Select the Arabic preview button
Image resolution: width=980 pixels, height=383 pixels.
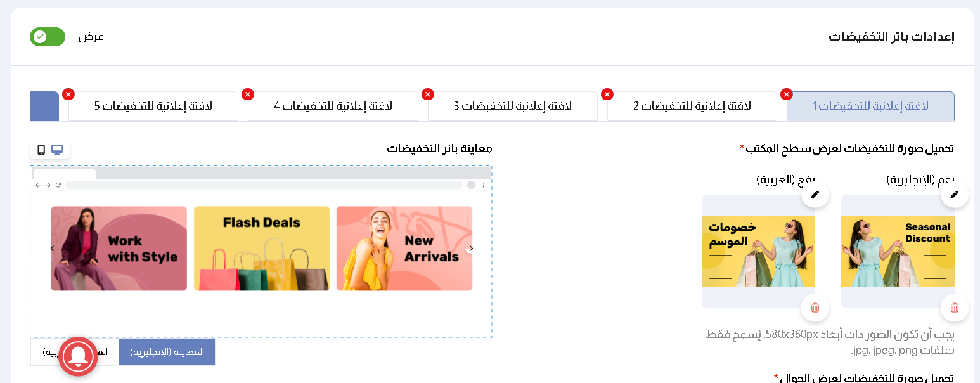[75, 352]
